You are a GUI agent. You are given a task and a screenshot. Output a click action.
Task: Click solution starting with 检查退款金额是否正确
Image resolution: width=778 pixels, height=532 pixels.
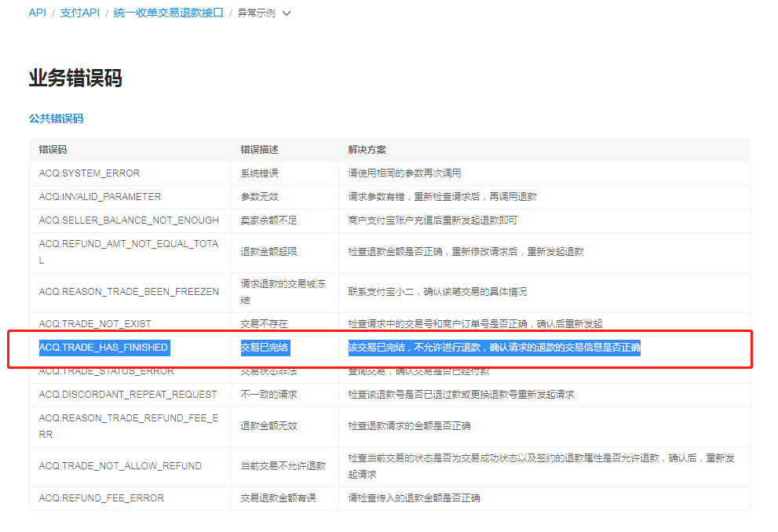[466, 252]
